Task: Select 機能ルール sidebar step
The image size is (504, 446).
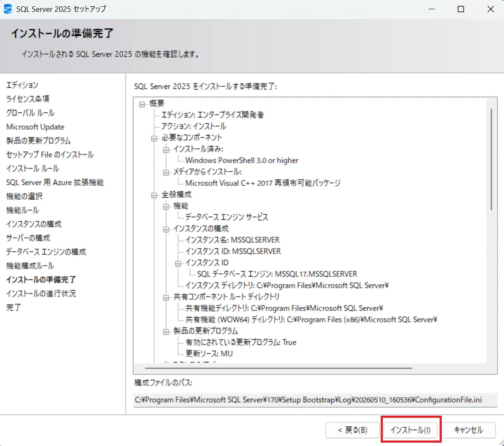Action: click(x=22, y=210)
